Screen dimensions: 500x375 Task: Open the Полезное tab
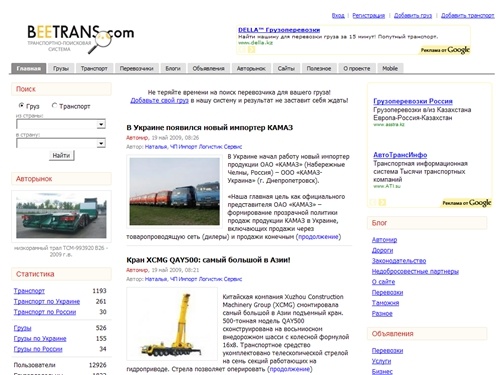coord(319,68)
